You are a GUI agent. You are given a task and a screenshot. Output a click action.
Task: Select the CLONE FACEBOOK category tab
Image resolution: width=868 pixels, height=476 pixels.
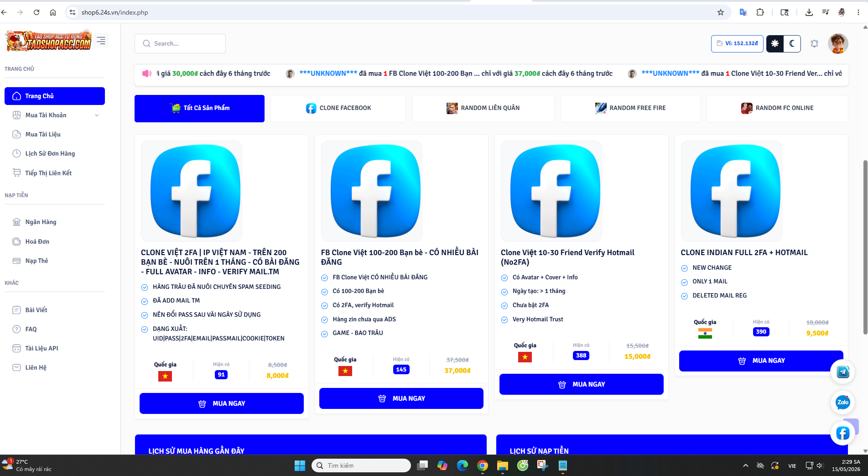click(338, 108)
